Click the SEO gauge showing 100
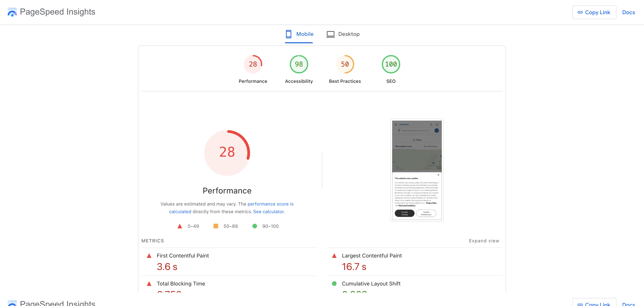The height and width of the screenshot is (306, 644). pos(391,64)
